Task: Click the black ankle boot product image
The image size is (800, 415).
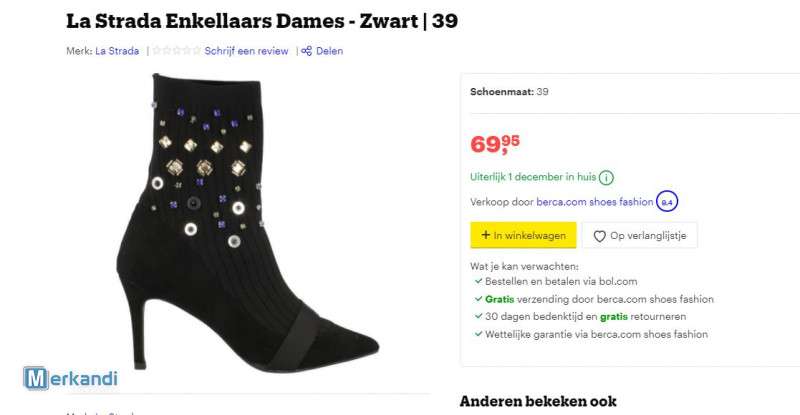Action: pyautogui.click(x=248, y=223)
